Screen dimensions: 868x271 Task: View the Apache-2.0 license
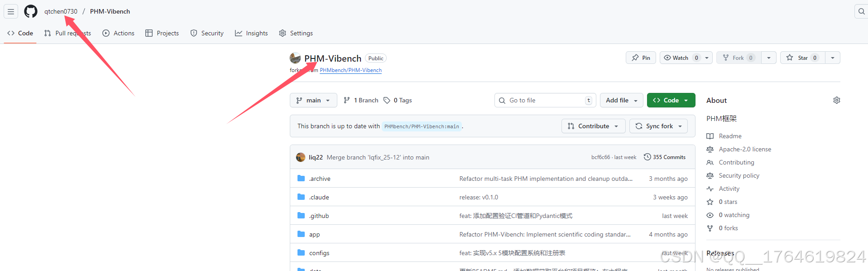coord(739,149)
